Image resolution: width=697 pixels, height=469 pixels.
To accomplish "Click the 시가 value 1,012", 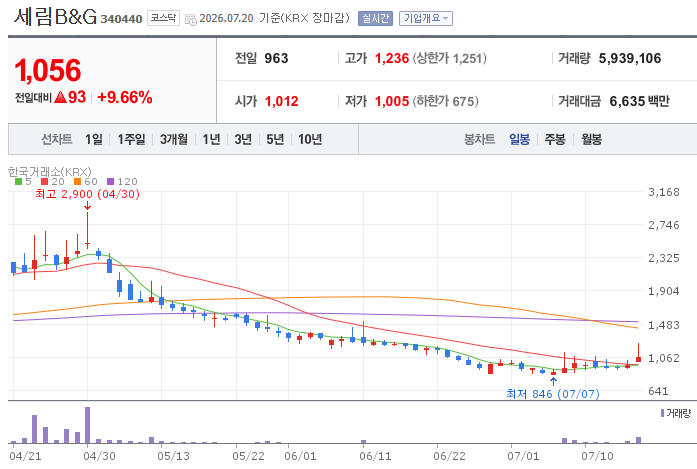I will [x=282, y=101].
